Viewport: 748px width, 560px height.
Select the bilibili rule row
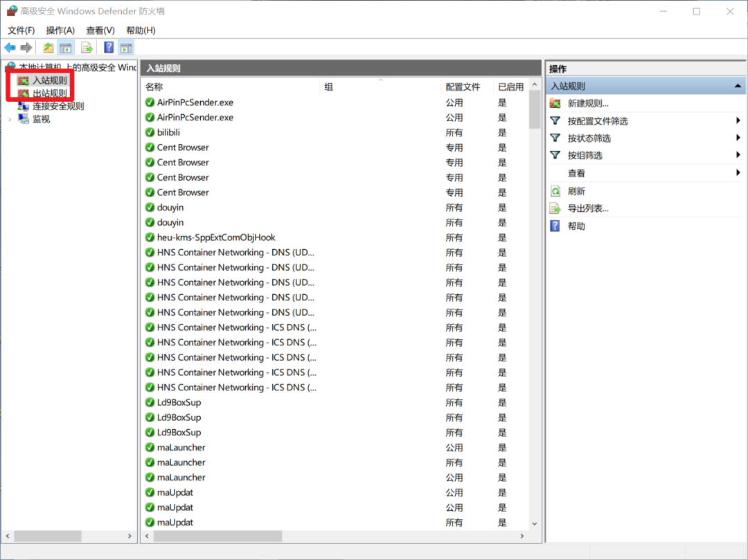click(x=336, y=132)
